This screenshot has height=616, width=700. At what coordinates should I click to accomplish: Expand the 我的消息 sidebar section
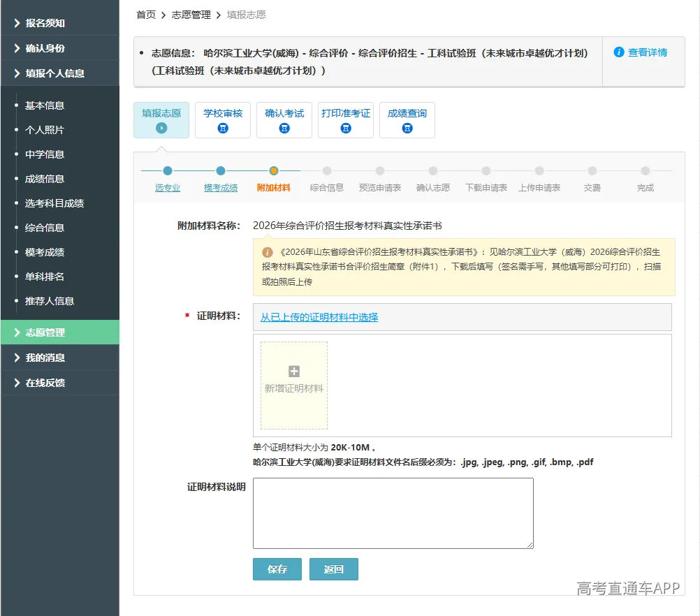[x=60, y=358]
